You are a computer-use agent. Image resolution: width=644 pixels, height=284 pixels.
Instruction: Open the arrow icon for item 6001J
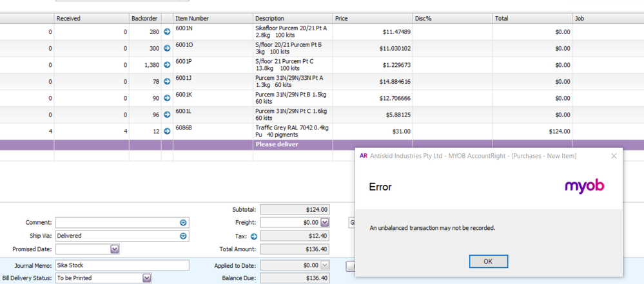click(167, 82)
